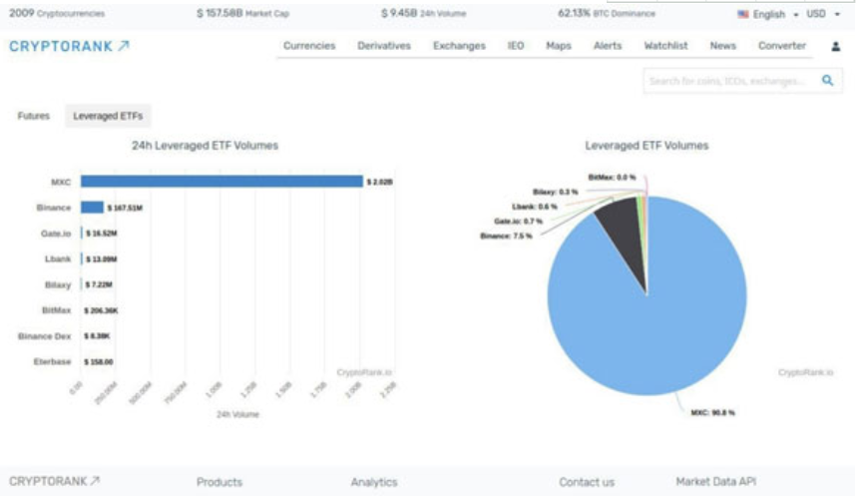Open the Alerts menu item

tap(608, 45)
